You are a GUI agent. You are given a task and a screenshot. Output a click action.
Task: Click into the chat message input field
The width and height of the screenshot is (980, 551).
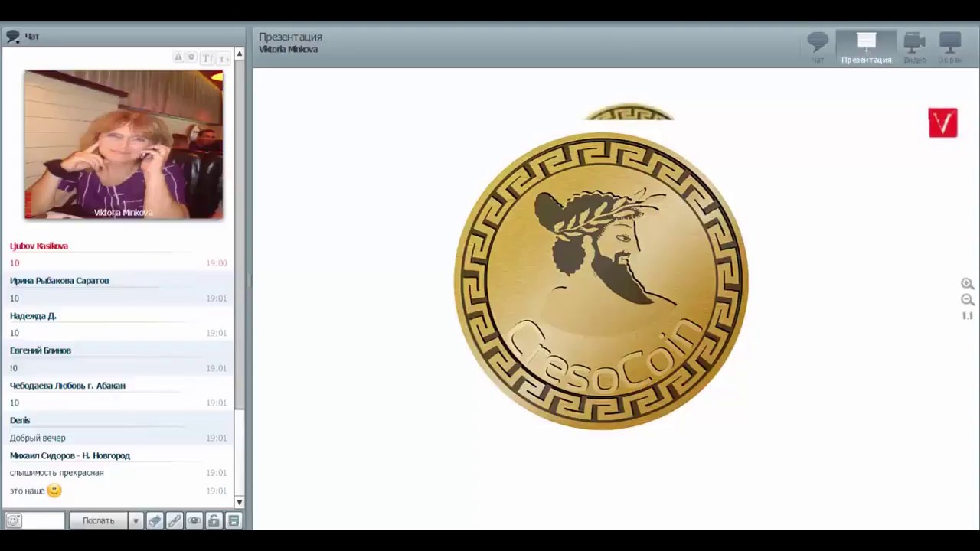point(44,521)
